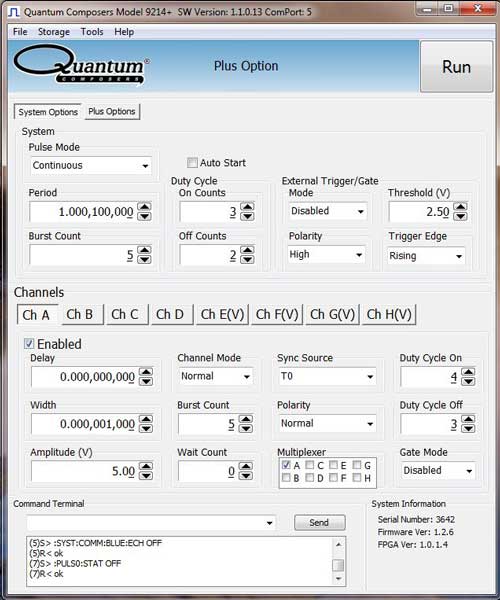500x600 pixels.
Task: Uncheck Multiplexer A checkbox
Action: click(286, 465)
